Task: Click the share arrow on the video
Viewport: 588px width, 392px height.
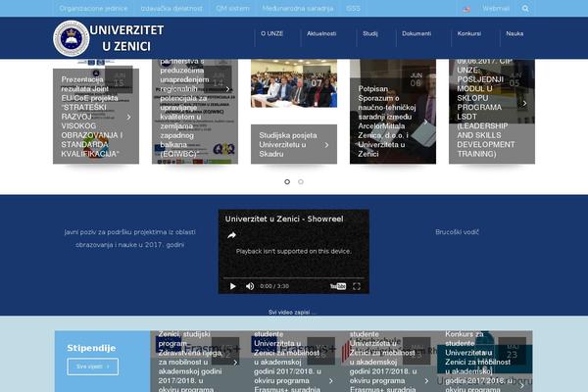Action: pyautogui.click(x=231, y=235)
